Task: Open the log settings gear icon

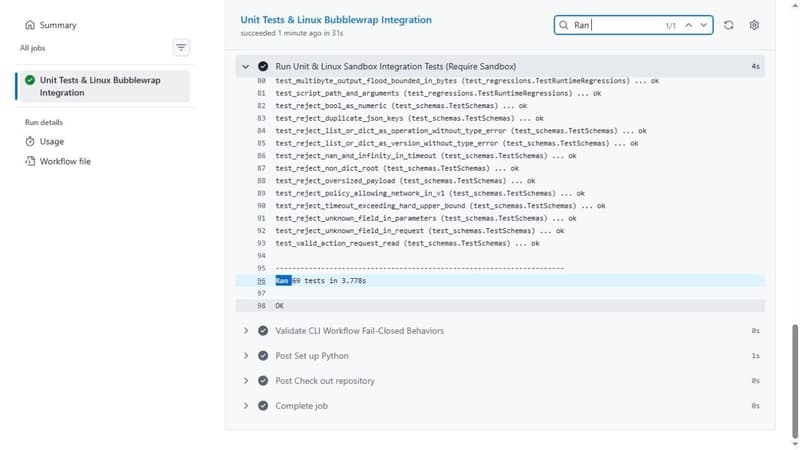Action: pyautogui.click(x=754, y=25)
